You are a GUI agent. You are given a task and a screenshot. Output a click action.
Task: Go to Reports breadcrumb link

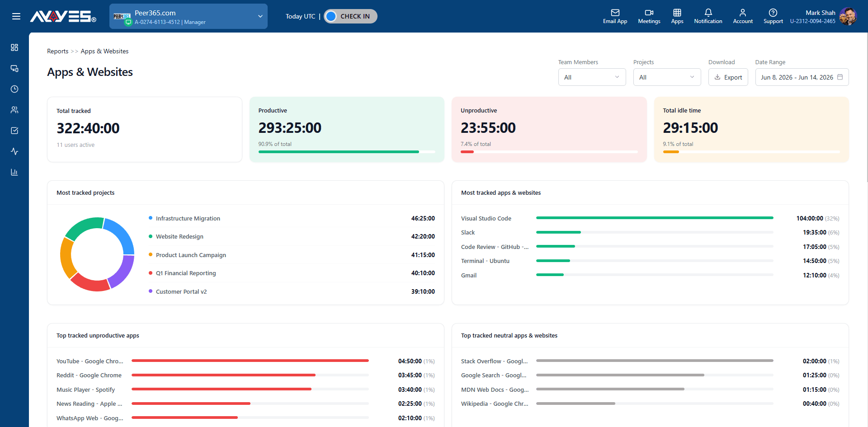(x=58, y=51)
